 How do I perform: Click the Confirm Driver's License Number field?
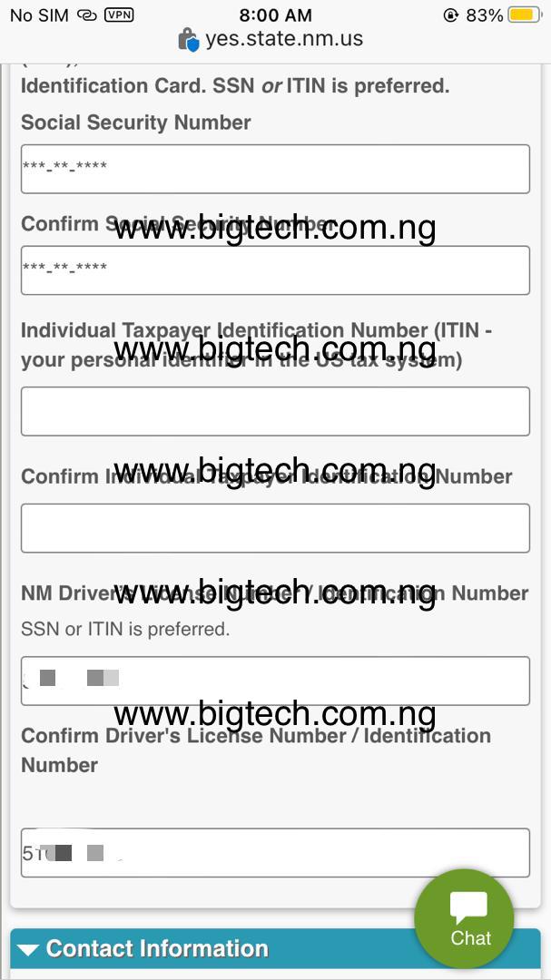point(275,852)
